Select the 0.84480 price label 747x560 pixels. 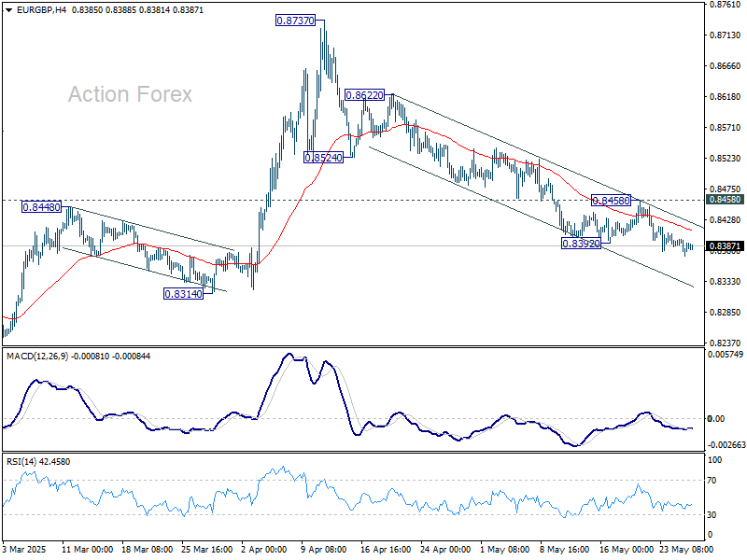click(41, 207)
